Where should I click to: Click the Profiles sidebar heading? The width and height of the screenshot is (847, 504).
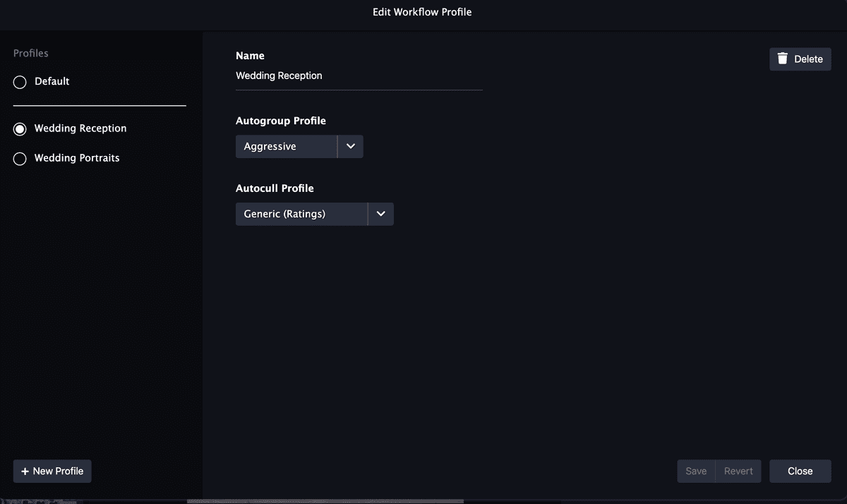(31, 53)
